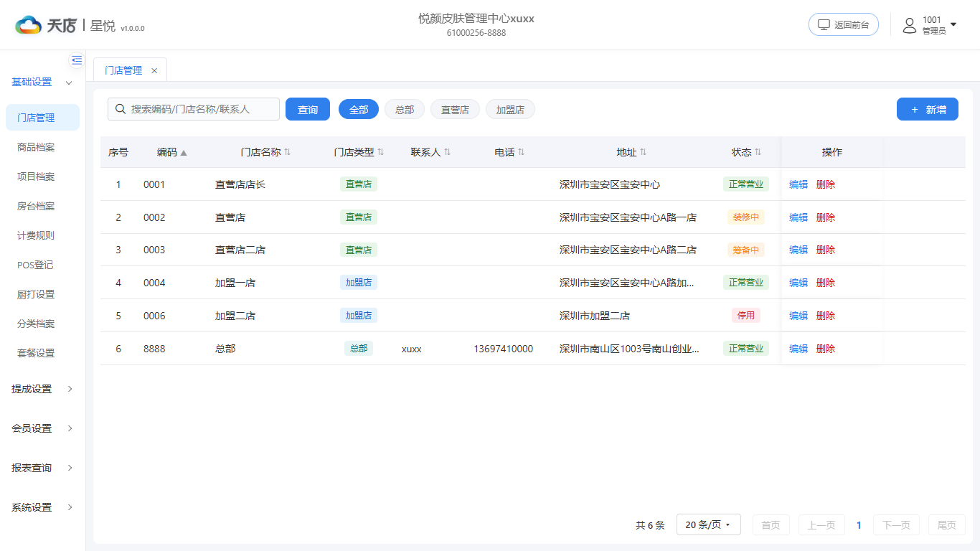Sort by 电话 column arrows
Screen dimensions: 980x551
522,152
